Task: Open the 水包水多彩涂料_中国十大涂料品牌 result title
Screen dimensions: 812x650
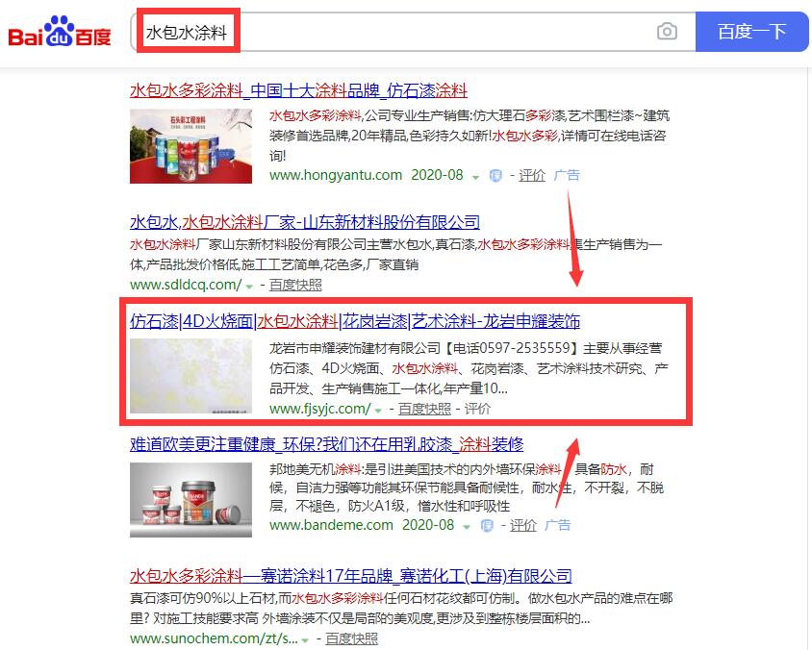Action: coord(298,90)
